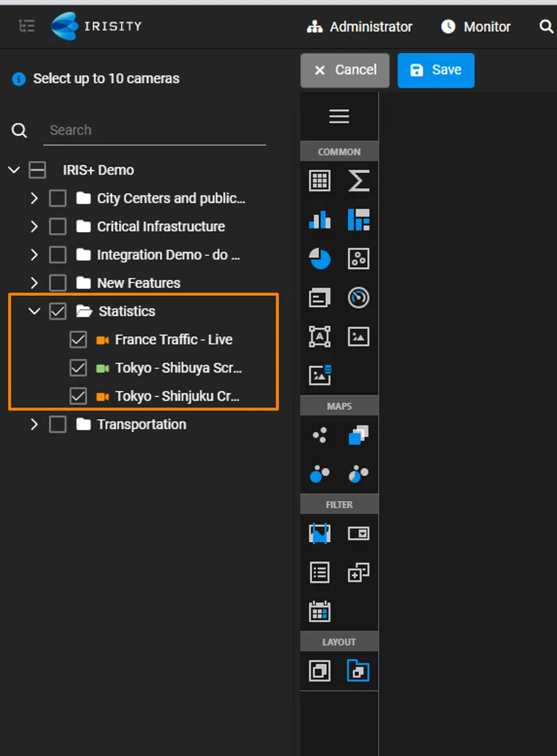
Task: Open the search with the magnifier icon
Action: pos(547,26)
